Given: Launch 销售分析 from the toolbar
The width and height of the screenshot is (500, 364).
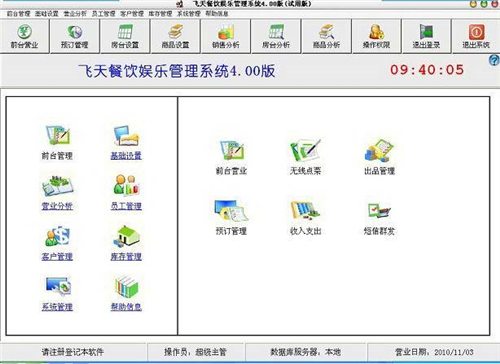Looking at the screenshot, I should [226, 36].
